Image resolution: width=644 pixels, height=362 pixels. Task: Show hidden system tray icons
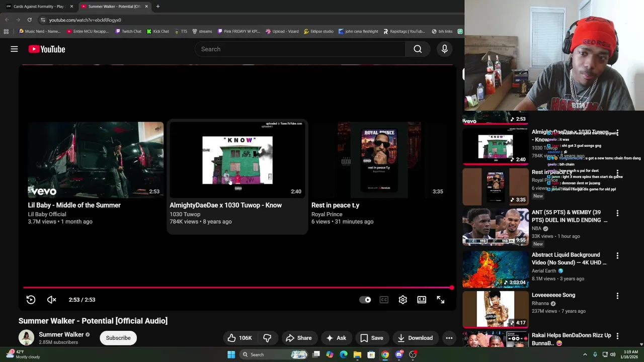(585, 354)
